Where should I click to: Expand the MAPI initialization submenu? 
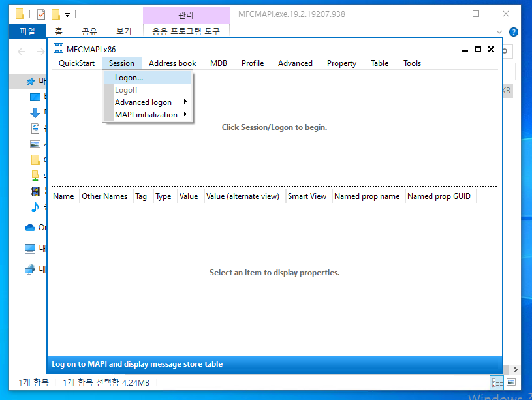click(x=148, y=115)
